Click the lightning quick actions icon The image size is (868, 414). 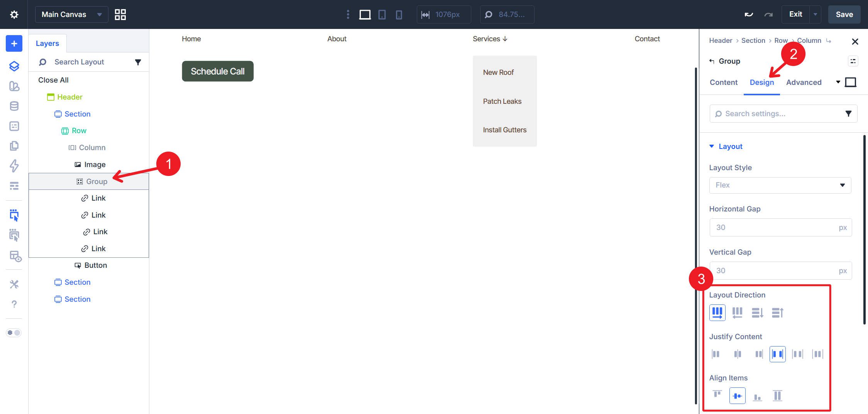click(14, 166)
